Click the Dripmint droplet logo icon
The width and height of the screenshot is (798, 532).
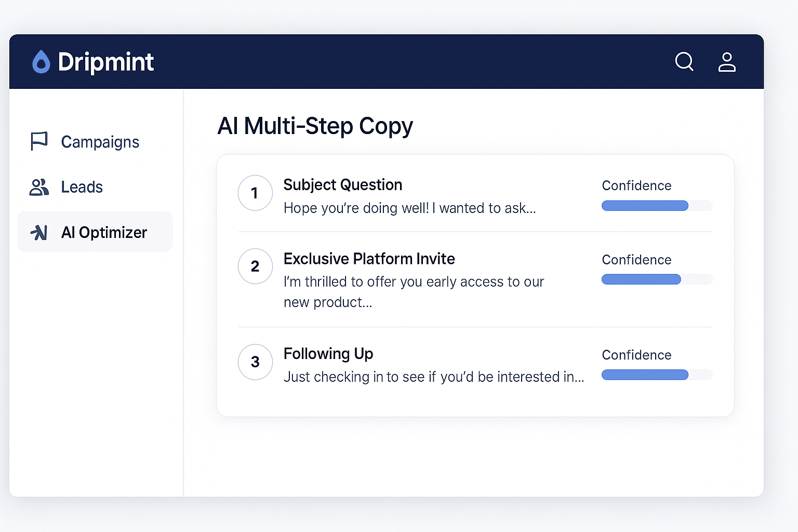point(41,62)
